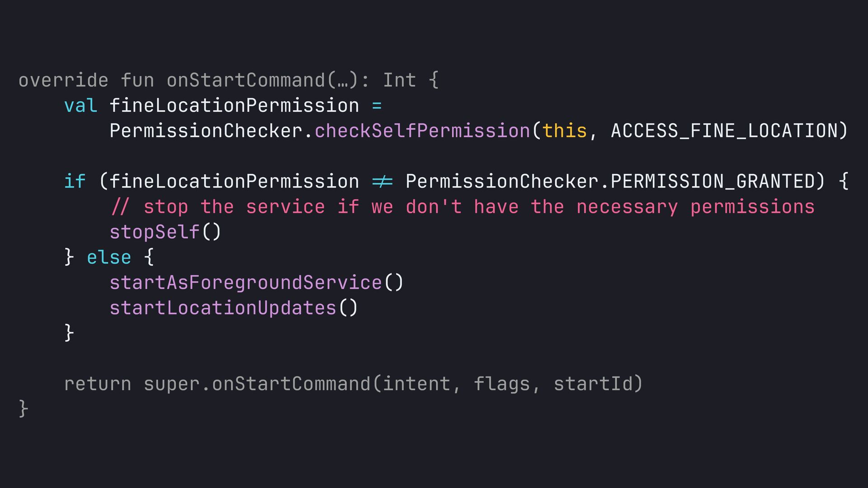Click the stopSelf function call

pyautogui.click(x=155, y=232)
